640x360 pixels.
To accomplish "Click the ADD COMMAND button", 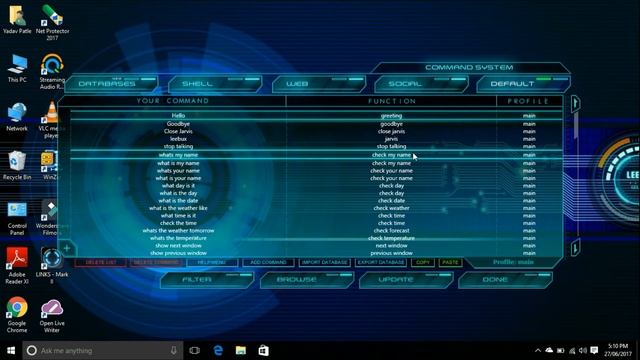I will pos(268,262).
